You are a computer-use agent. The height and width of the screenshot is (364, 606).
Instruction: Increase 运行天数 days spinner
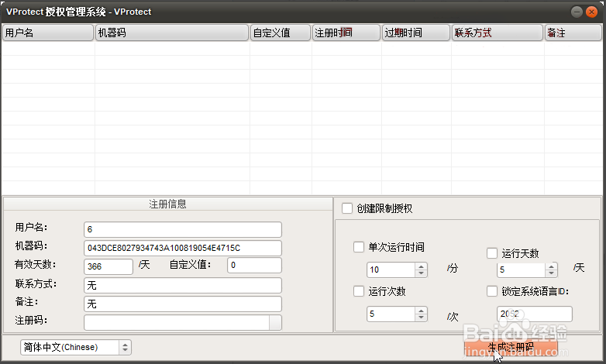552,266
